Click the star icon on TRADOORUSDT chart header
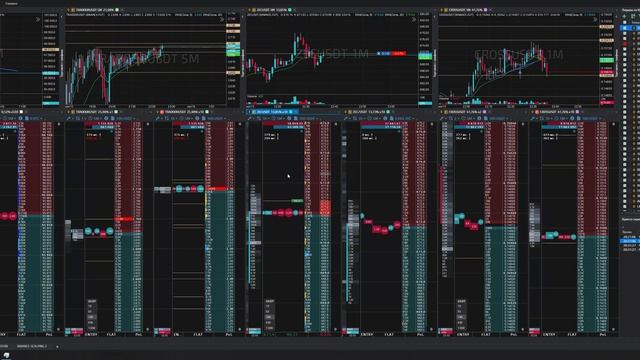The height and width of the screenshot is (360, 640). click(69, 10)
